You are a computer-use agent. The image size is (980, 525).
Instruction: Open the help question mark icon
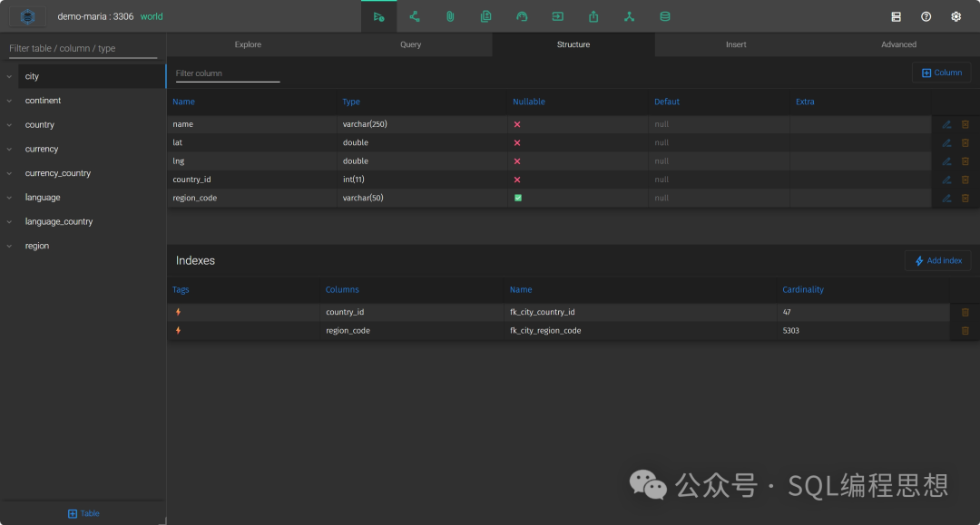[x=926, y=17]
